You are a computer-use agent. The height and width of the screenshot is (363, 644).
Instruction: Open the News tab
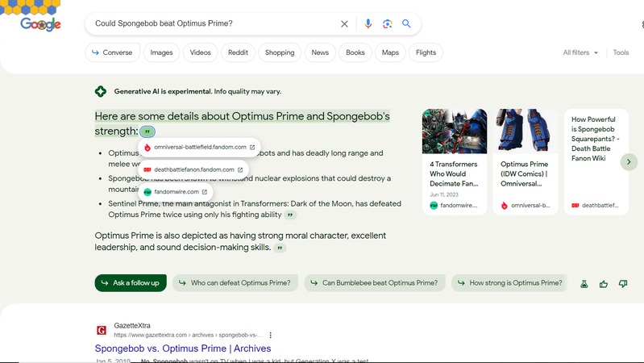320,52
